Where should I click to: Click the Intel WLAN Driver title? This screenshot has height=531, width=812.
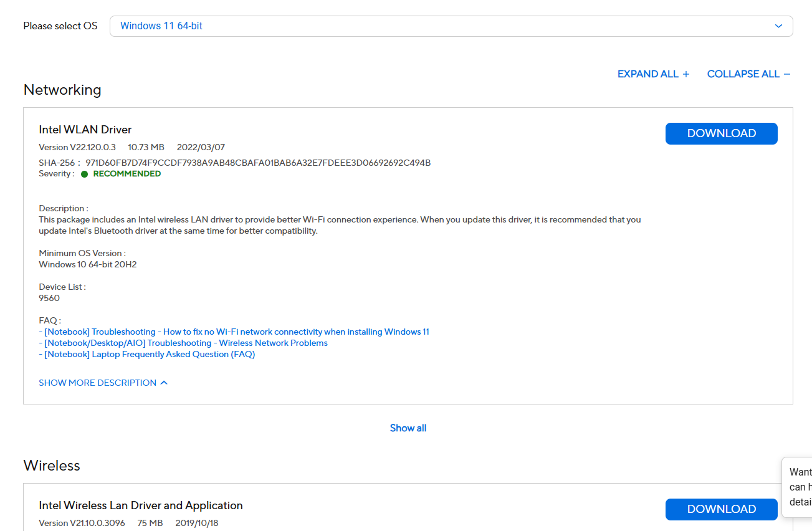(85, 130)
